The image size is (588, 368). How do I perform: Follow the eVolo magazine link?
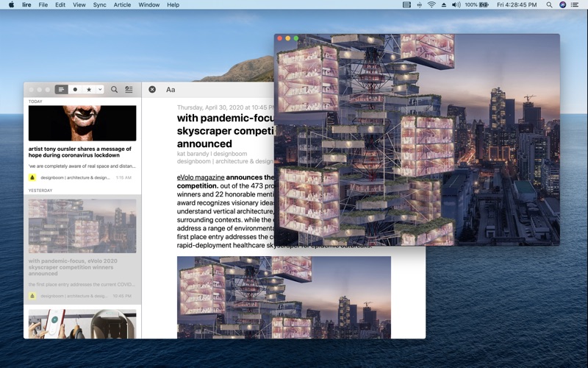201,177
